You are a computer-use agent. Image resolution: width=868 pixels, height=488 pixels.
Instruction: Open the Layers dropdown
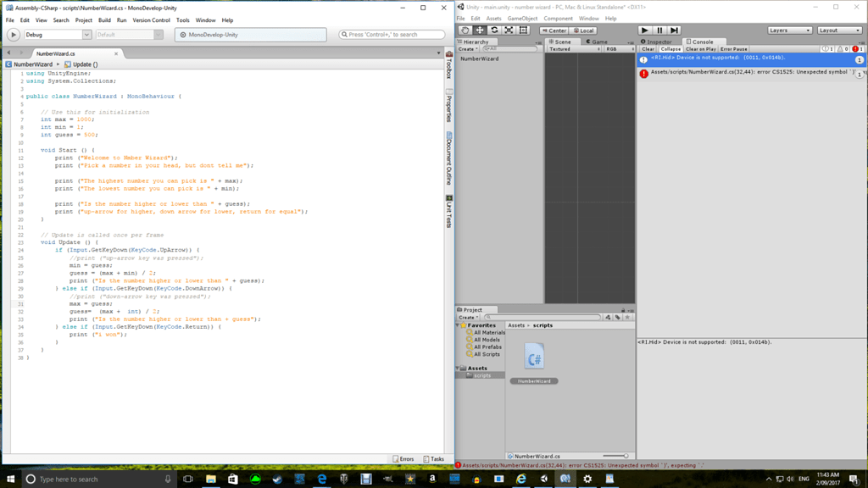point(790,30)
